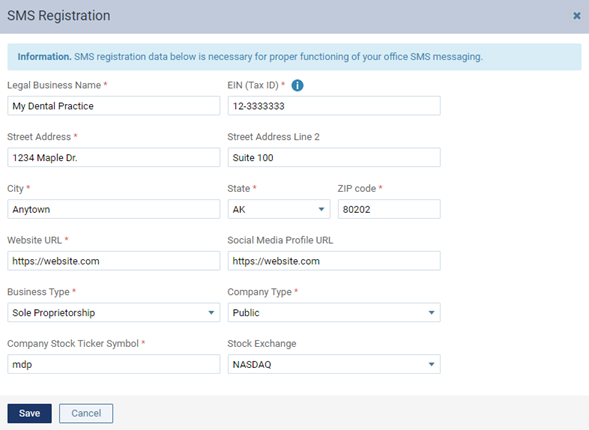Click the Legal Business Name label
This screenshot has height=430, width=589.
click(54, 85)
